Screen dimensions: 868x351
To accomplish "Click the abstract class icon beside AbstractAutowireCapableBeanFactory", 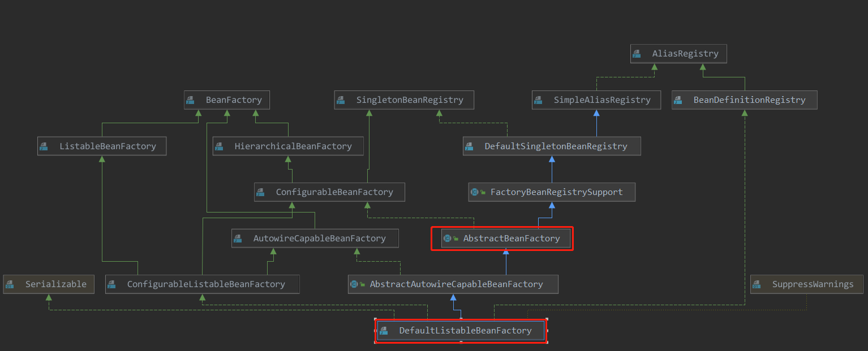I will click(x=354, y=284).
